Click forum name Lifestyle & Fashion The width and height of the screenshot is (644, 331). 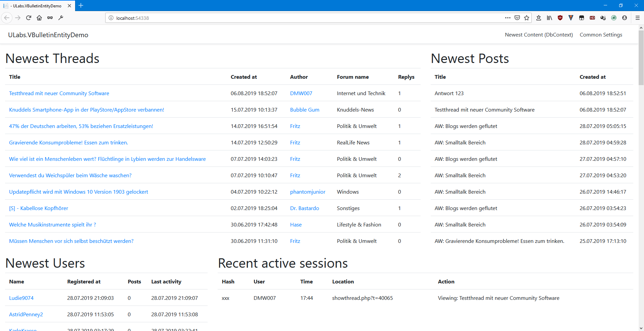tap(359, 225)
